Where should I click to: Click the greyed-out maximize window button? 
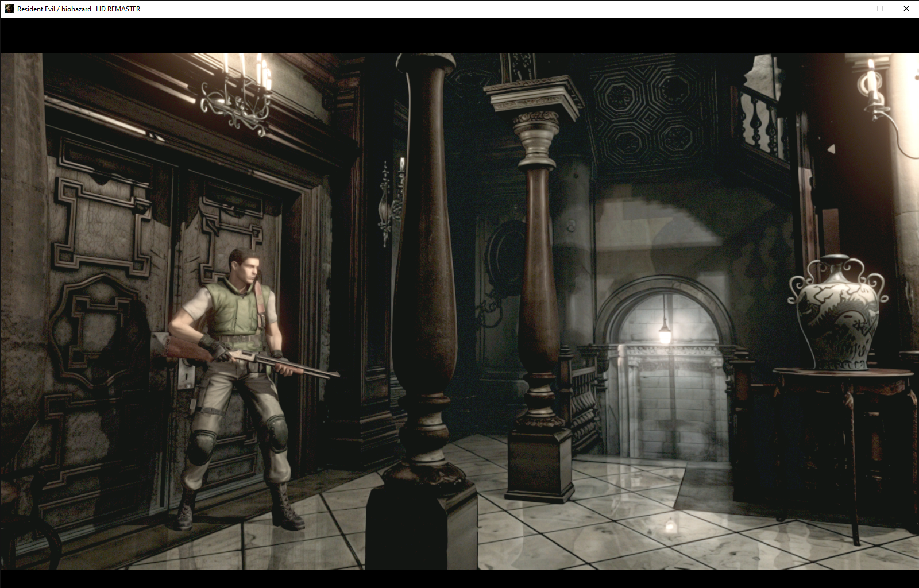point(880,9)
